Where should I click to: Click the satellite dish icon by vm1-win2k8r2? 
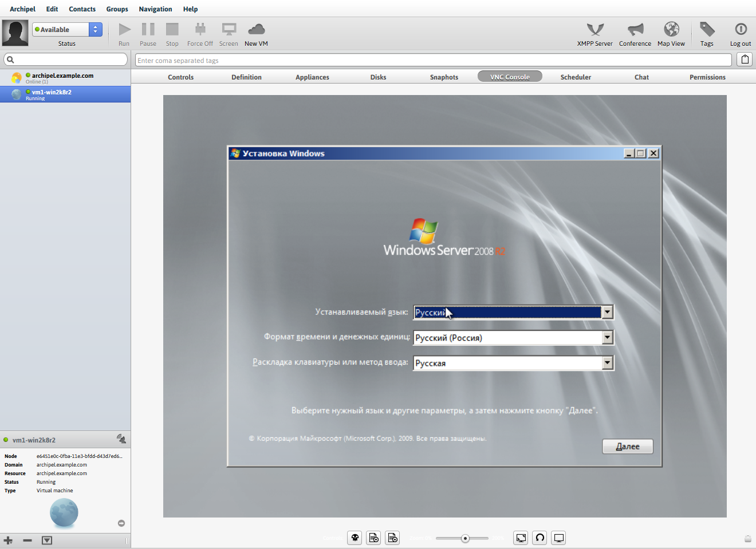click(x=121, y=439)
